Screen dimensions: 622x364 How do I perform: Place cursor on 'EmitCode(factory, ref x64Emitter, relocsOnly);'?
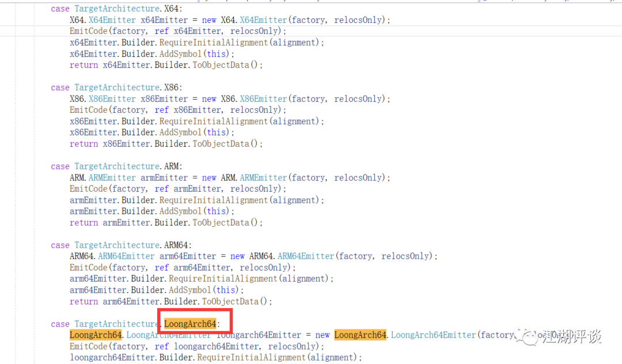click(178, 31)
